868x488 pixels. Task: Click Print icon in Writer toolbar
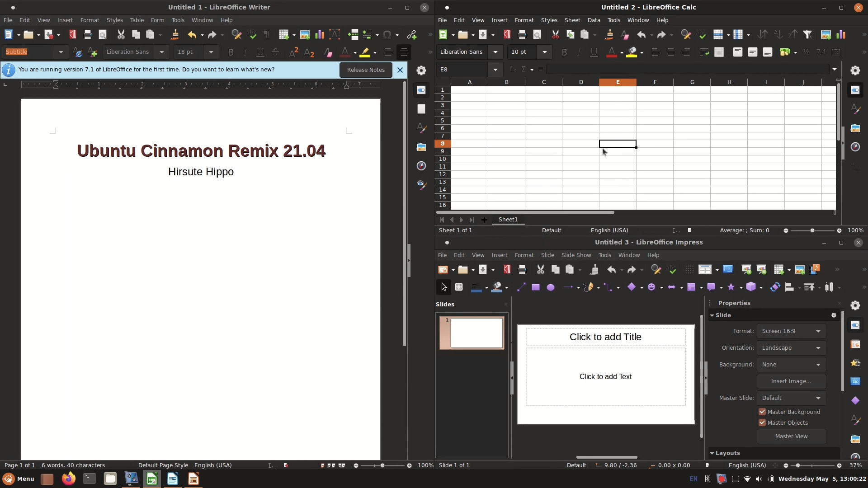pos(88,35)
